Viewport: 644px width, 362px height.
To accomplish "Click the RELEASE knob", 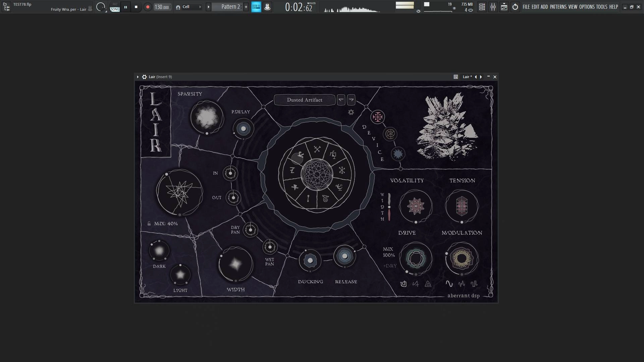I will [x=345, y=256].
